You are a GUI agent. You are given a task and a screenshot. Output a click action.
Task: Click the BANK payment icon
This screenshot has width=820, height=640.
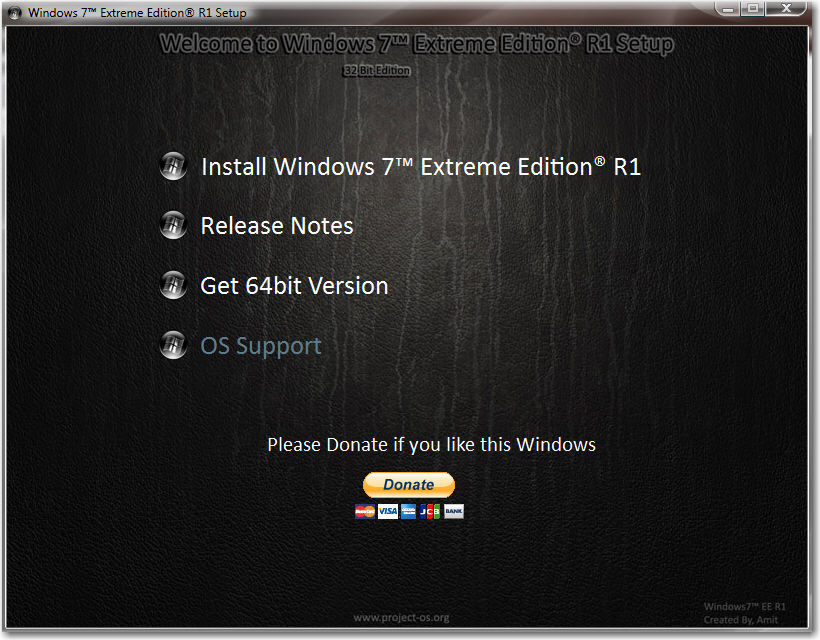(453, 511)
